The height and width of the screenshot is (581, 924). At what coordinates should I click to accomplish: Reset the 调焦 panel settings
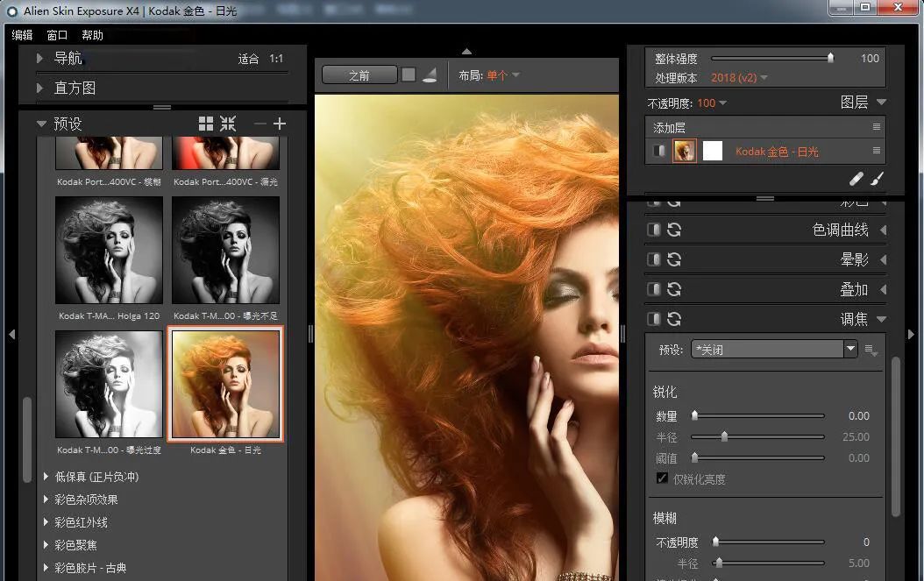(674, 319)
